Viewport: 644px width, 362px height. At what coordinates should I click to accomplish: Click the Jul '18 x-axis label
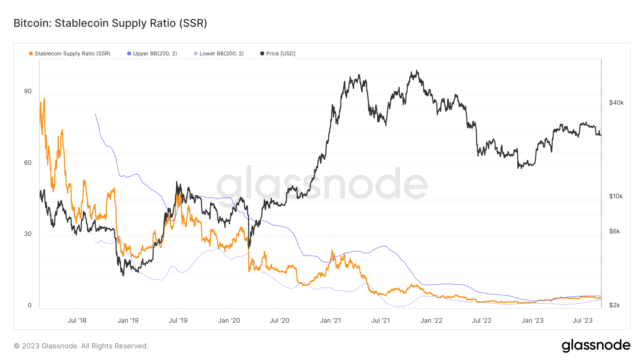click(x=77, y=321)
